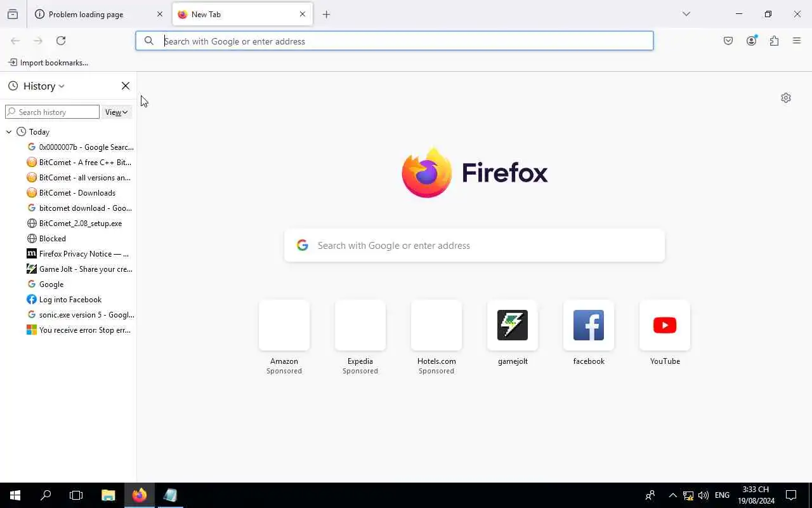Show hidden system tray icons
Viewport: 812px width, 508px height.
click(672, 495)
